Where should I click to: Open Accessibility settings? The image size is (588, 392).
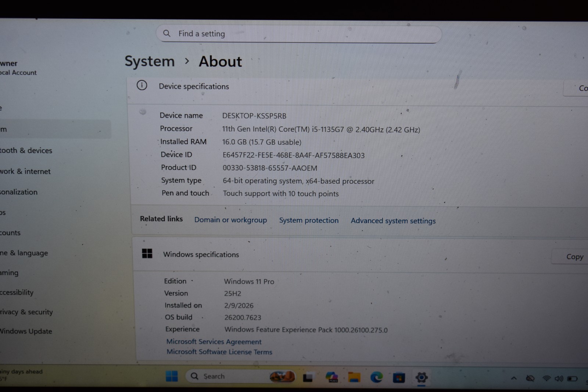[17, 292]
